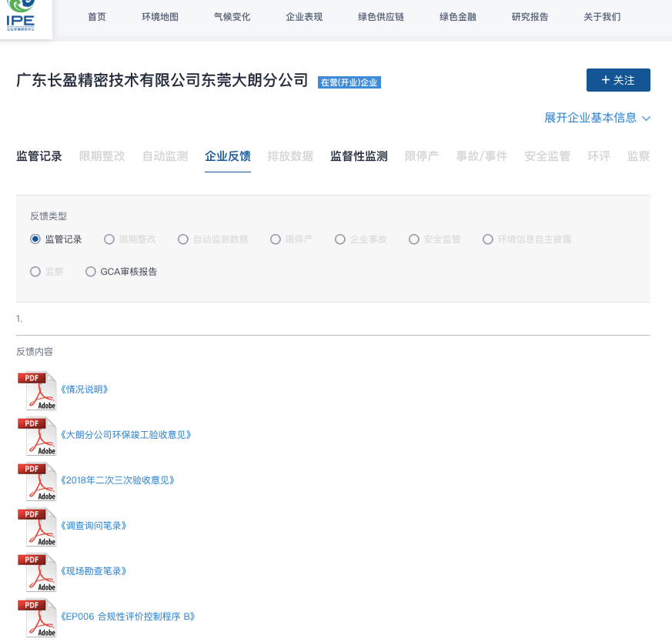Switch to the 环评 tab
Viewport: 672px width, 642px height.
[599, 156]
